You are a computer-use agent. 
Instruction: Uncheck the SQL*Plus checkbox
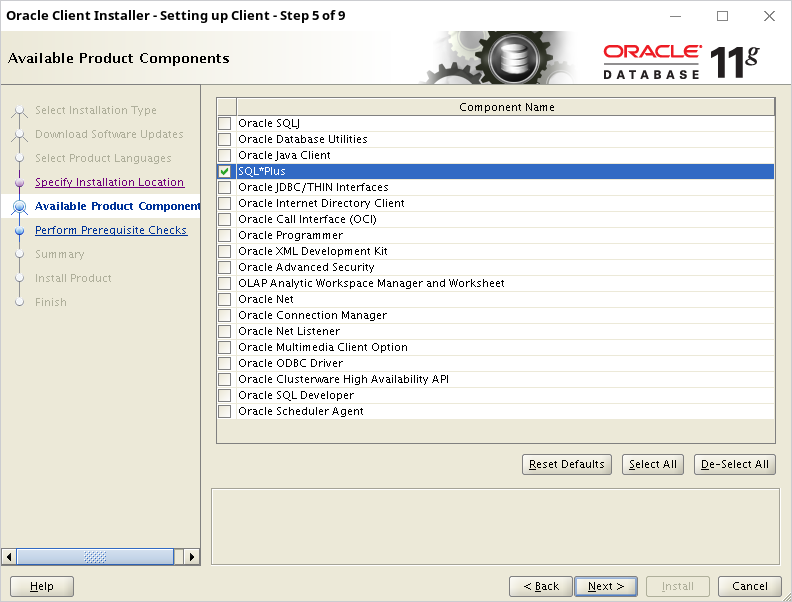click(224, 171)
